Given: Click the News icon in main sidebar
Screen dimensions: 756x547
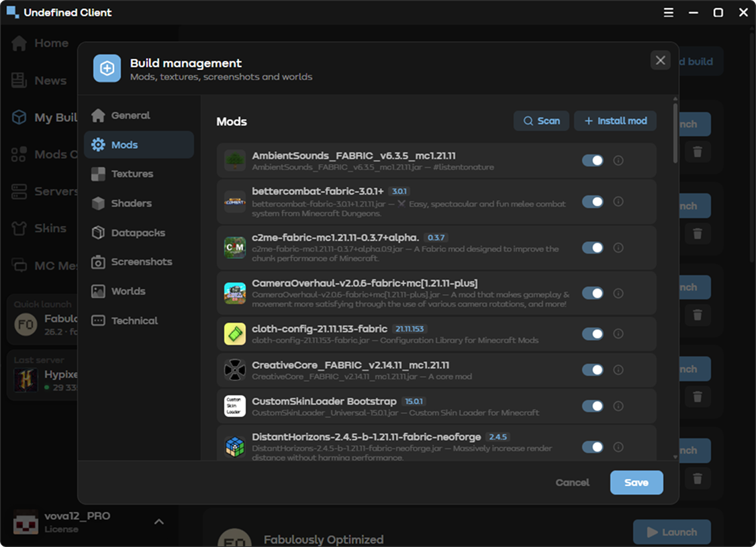Looking at the screenshot, I should 19,81.
